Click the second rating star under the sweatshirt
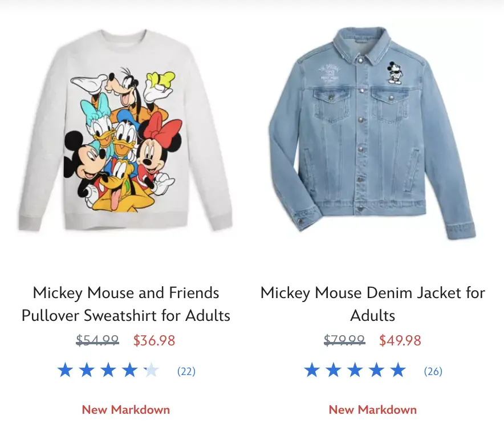 pyautogui.click(x=87, y=370)
